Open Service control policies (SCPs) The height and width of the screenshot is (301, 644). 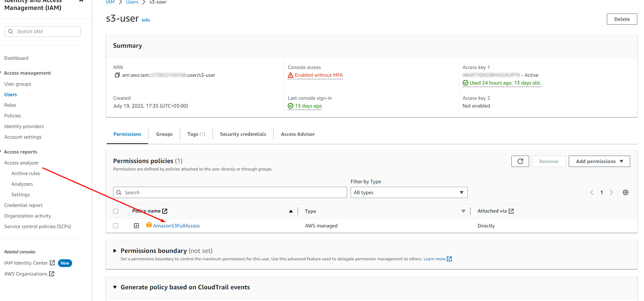(37, 226)
